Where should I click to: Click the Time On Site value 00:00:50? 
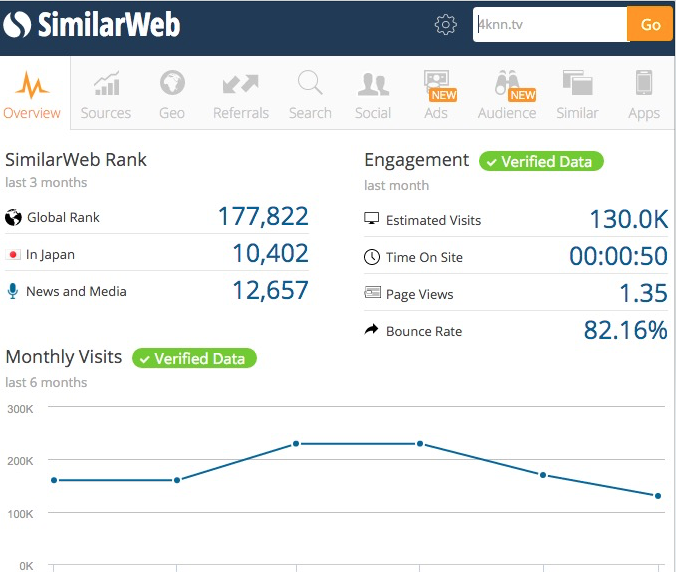point(618,256)
